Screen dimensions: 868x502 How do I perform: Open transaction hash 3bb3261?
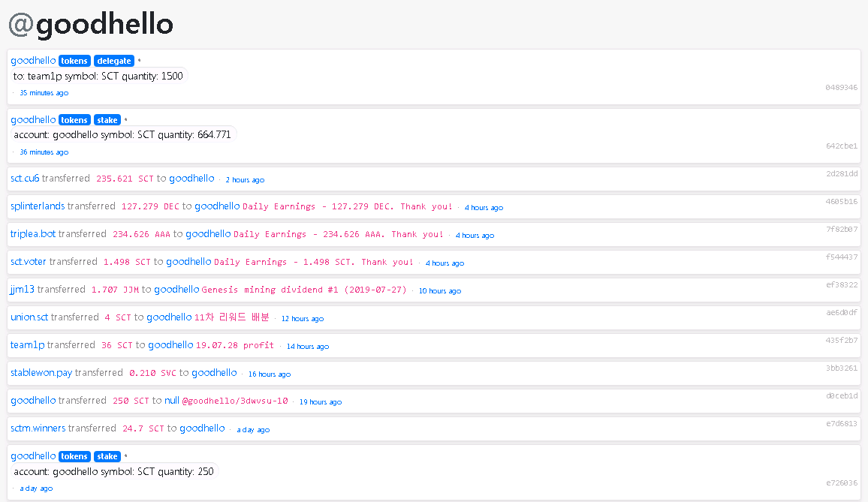point(842,368)
